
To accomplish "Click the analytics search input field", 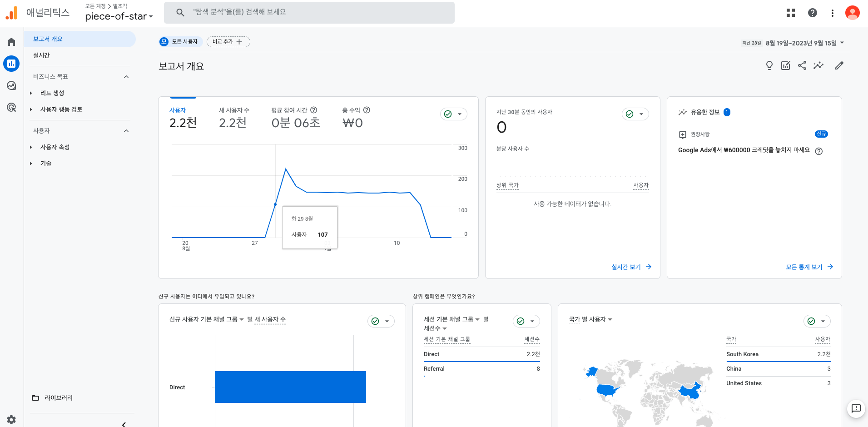I will [x=309, y=12].
